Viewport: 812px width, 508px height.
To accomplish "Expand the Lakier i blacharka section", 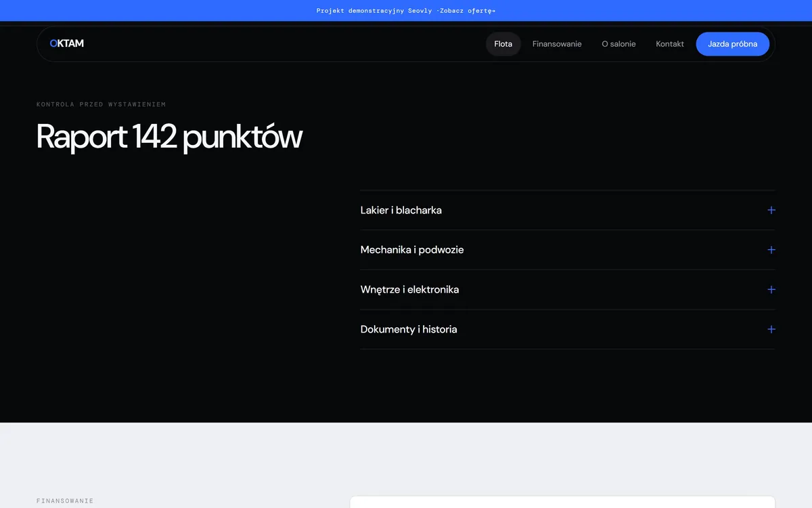I will (568, 210).
